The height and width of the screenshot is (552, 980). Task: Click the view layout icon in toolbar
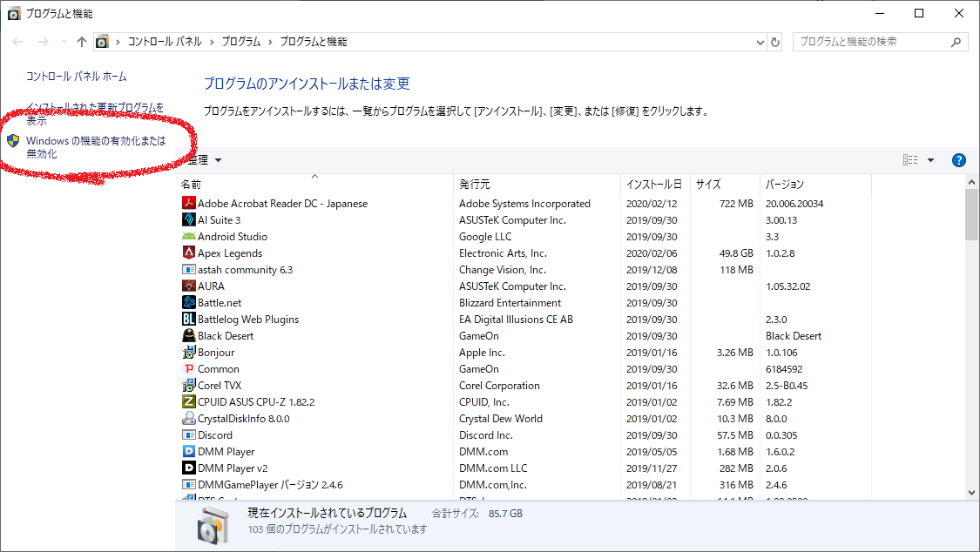(910, 160)
